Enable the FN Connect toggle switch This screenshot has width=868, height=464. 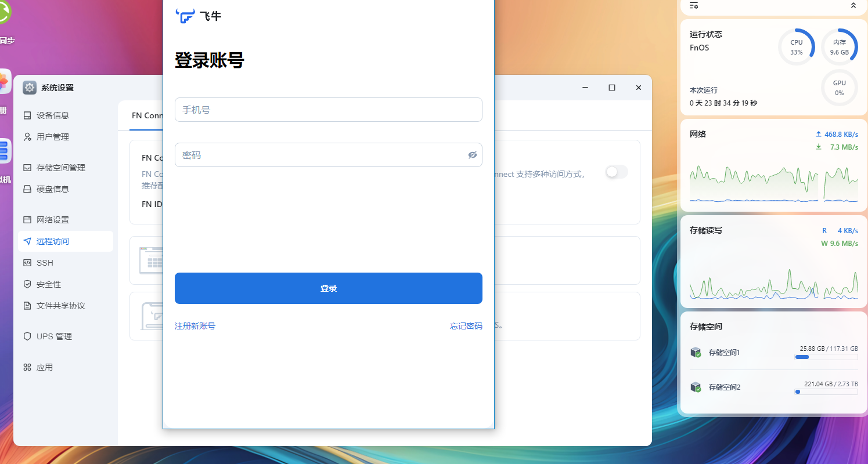(617, 172)
